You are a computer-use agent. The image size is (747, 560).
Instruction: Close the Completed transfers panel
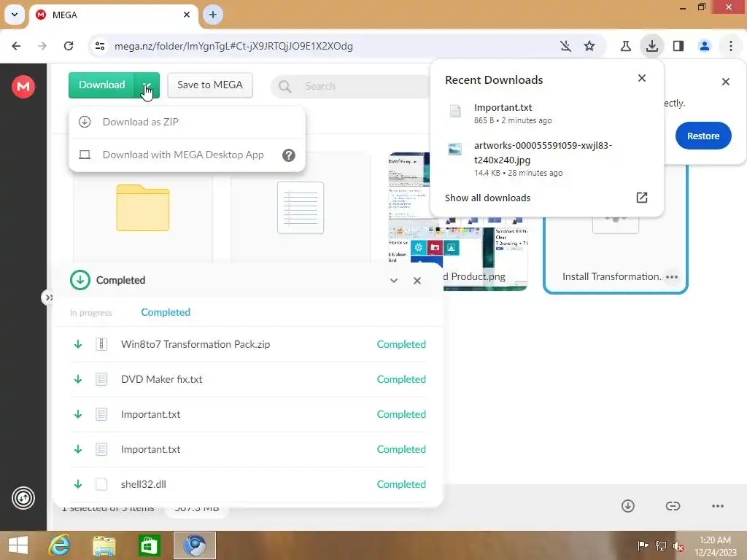click(x=417, y=281)
